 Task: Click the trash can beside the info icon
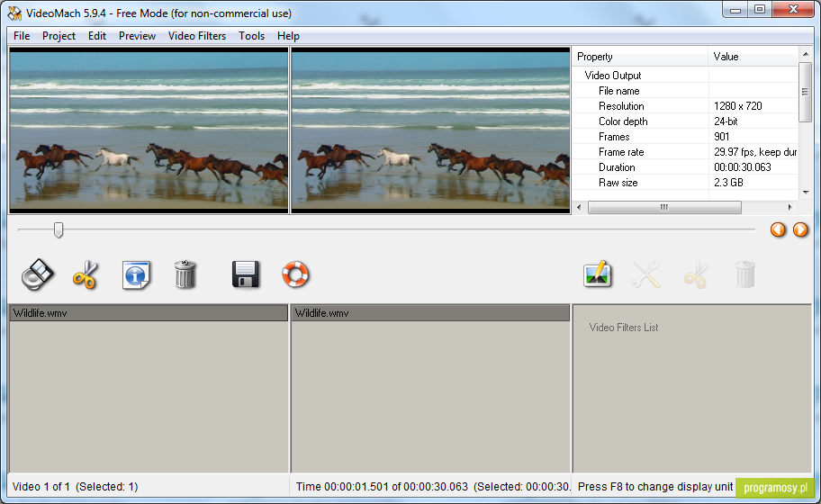click(x=185, y=274)
